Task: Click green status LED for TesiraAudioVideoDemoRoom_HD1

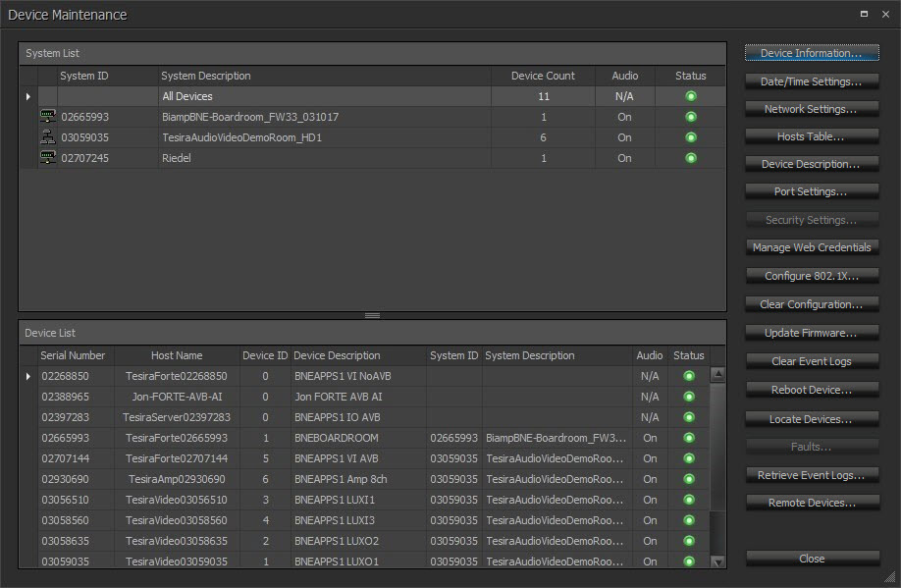Action: (x=691, y=137)
